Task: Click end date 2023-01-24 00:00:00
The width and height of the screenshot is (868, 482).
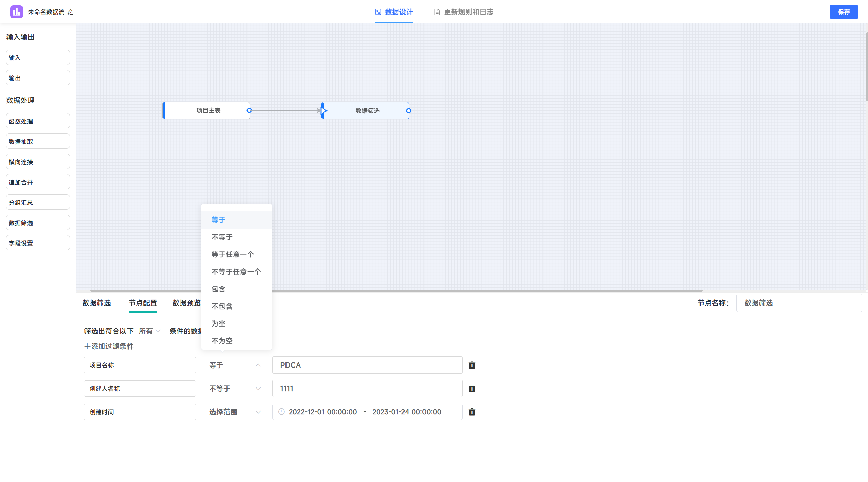Action: point(407,412)
